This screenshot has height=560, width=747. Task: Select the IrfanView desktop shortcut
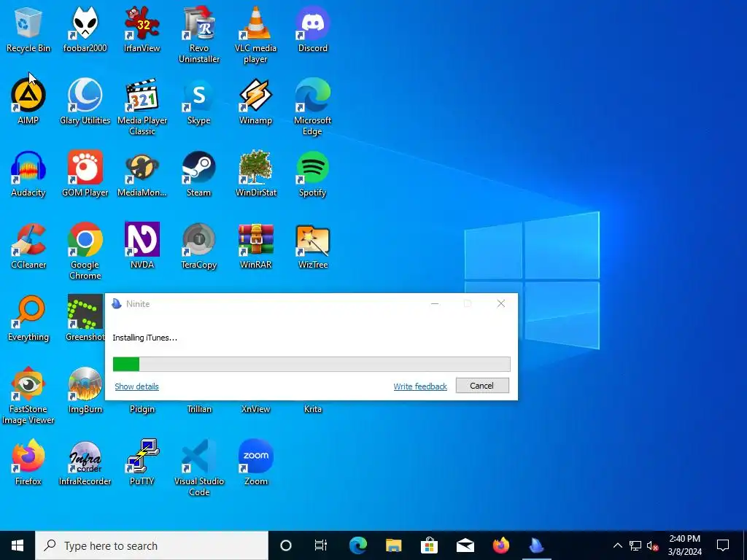(x=142, y=29)
